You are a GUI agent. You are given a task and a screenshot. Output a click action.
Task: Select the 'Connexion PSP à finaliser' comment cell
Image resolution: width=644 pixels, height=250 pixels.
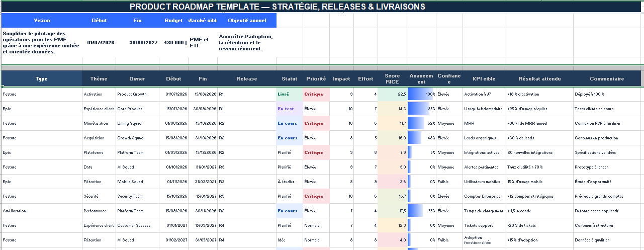(x=607, y=123)
